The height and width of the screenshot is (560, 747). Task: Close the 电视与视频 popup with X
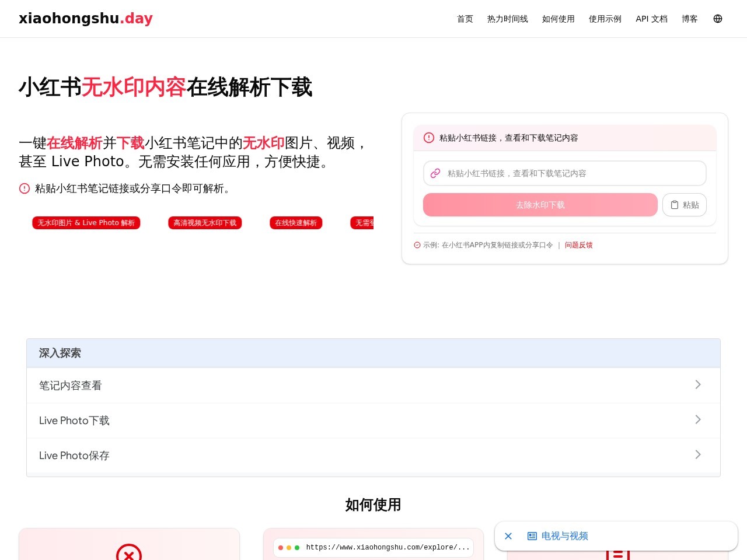click(508, 536)
